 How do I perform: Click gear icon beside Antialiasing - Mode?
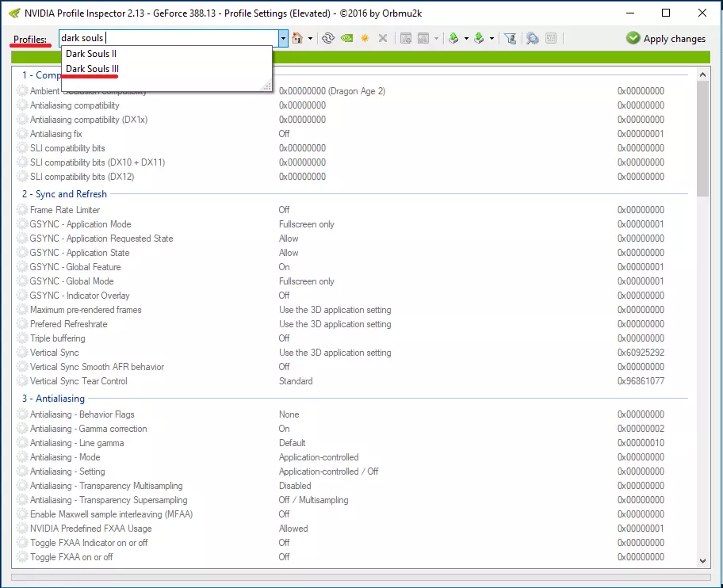pyautogui.click(x=22, y=457)
